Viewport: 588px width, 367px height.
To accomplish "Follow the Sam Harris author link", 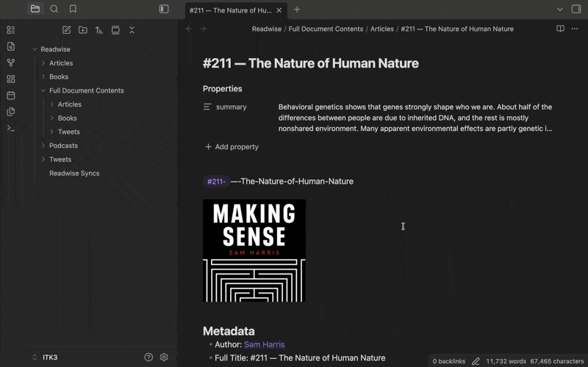I will pyautogui.click(x=264, y=344).
